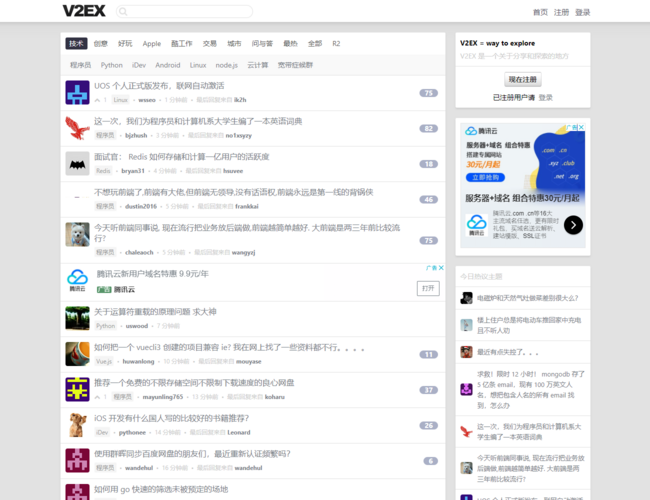Viewport: 650px width, 500px height.
Task: Click the 37 reply count badge
Action: point(429,390)
